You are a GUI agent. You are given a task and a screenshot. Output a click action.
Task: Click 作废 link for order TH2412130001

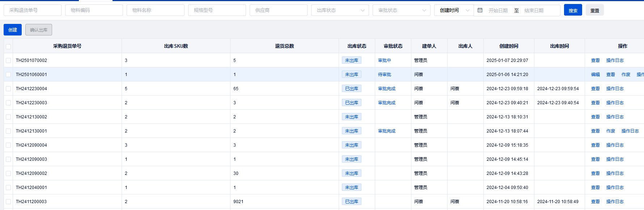click(x=610, y=131)
